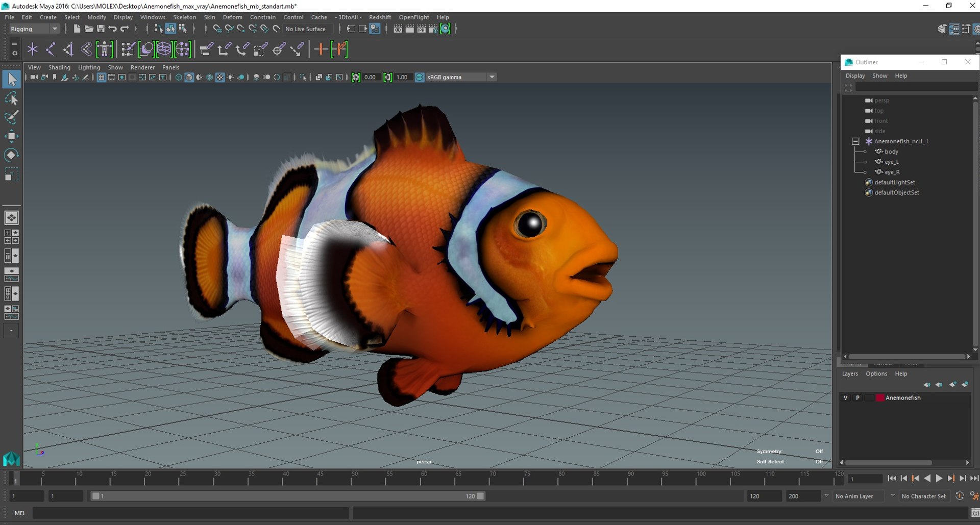Image resolution: width=980 pixels, height=525 pixels.
Task: Open the No Character Set dropdown
Action: point(924,496)
